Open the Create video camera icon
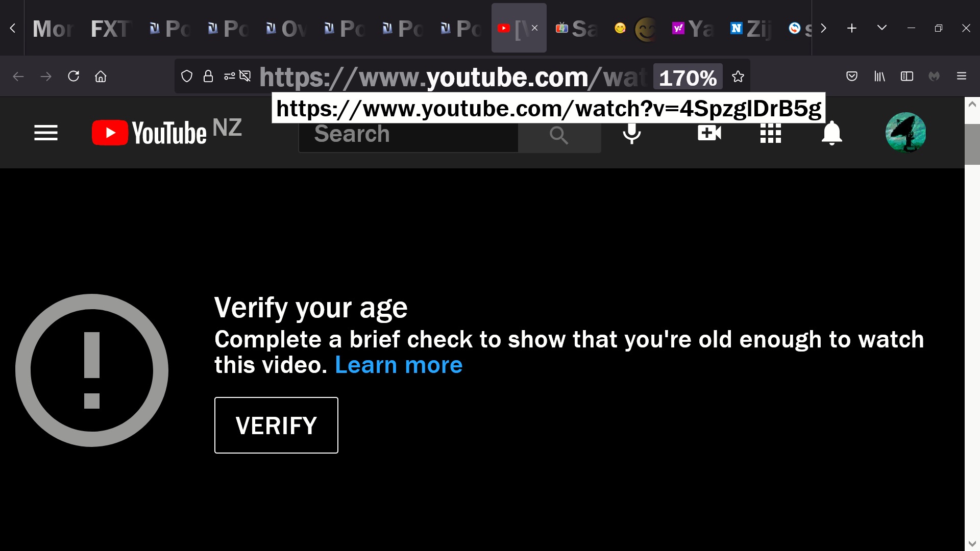 (709, 133)
